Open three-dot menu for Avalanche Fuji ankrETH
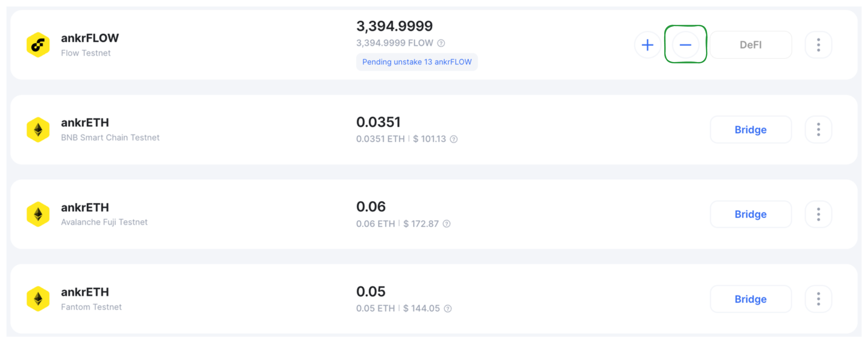868x343 pixels. 818,214
